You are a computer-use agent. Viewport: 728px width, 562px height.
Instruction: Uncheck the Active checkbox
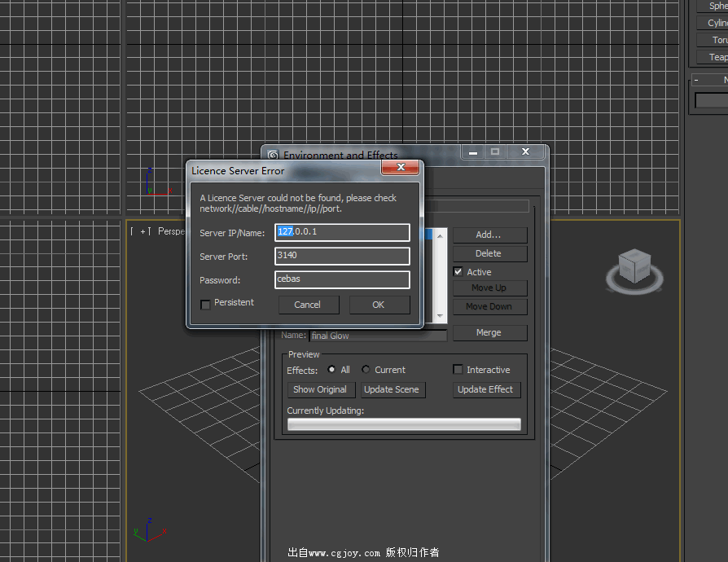tap(458, 272)
